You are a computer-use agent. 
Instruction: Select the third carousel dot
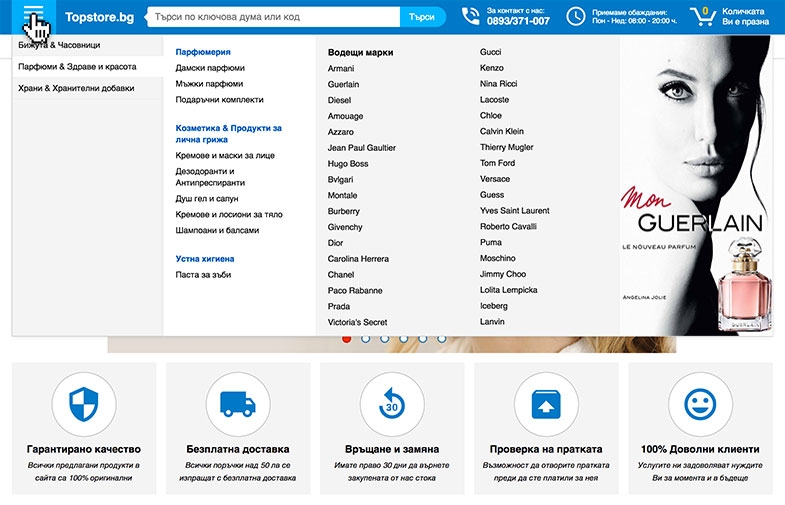click(384, 339)
